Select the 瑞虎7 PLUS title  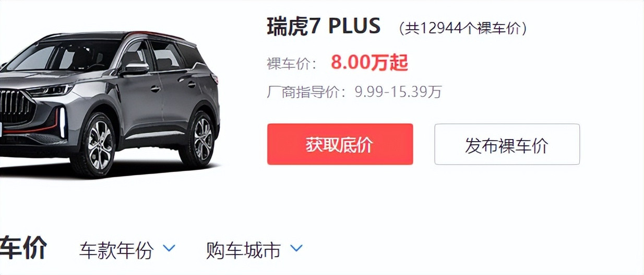point(324,26)
